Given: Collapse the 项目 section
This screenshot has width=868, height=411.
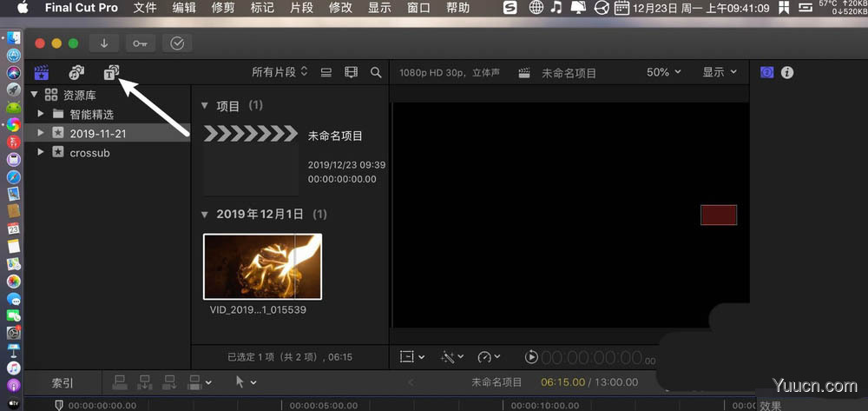Looking at the screenshot, I should point(205,105).
